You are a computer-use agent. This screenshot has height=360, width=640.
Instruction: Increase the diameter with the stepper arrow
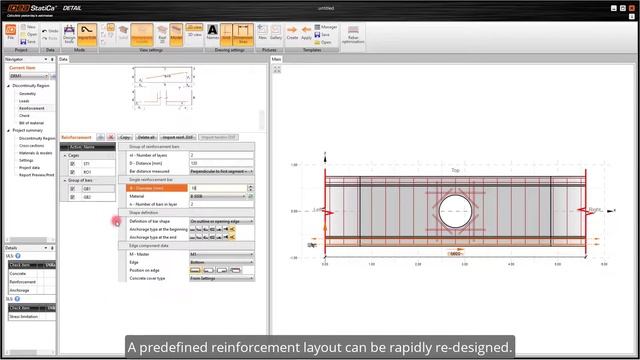click(x=251, y=187)
